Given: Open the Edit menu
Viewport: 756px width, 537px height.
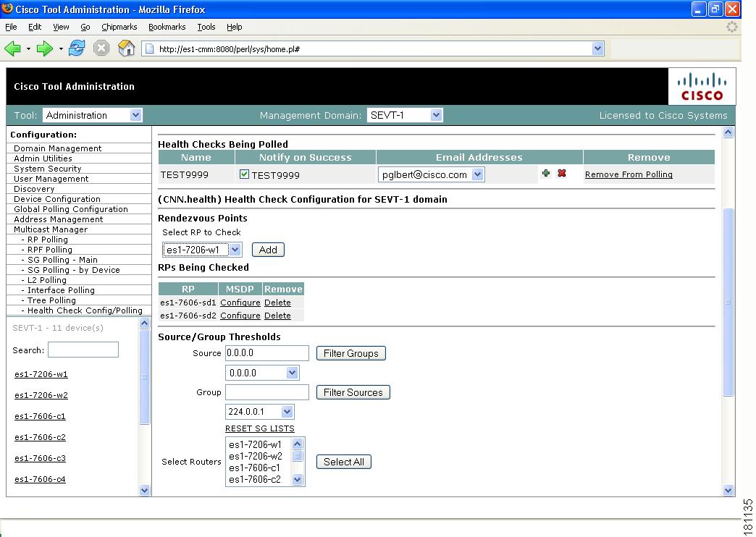Looking at the screenshot, I should 35,27.
